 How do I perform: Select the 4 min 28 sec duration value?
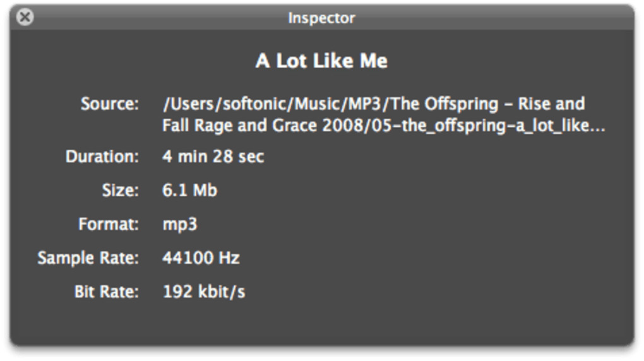click(213, 157)
